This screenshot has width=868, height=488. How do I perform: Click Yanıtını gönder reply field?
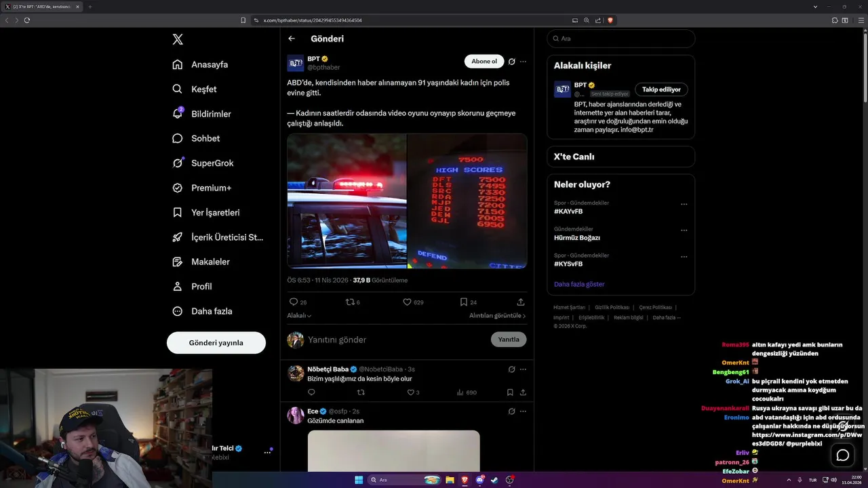(x=397, y=340)
